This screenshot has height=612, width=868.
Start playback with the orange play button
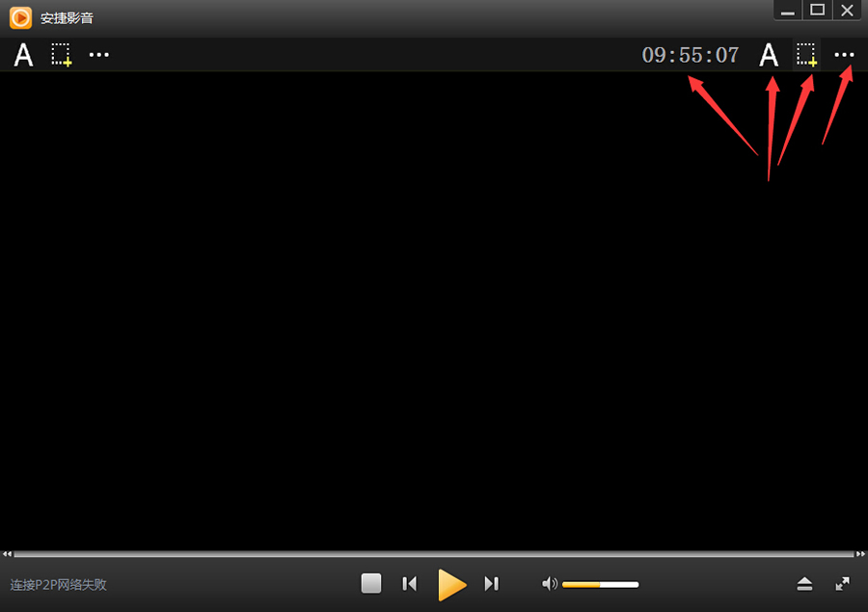coord(451,584)
